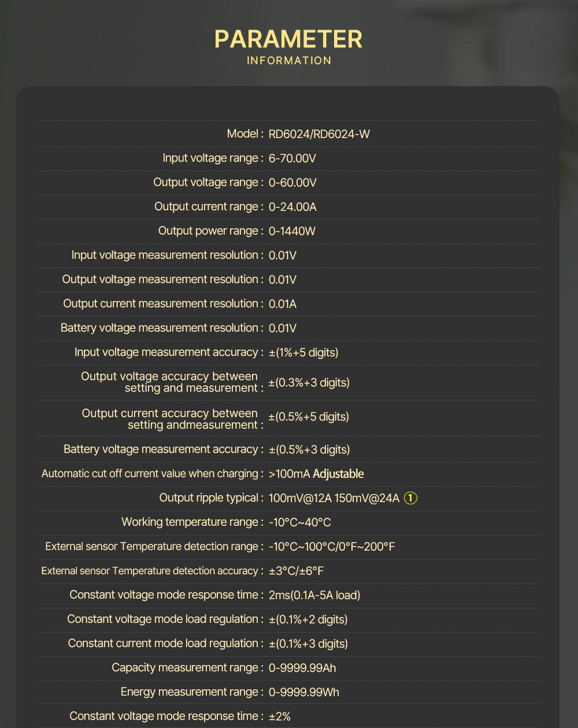Select the 0-1440W output power value
This screenshot has width=578, height=728.
coord(292,231)
